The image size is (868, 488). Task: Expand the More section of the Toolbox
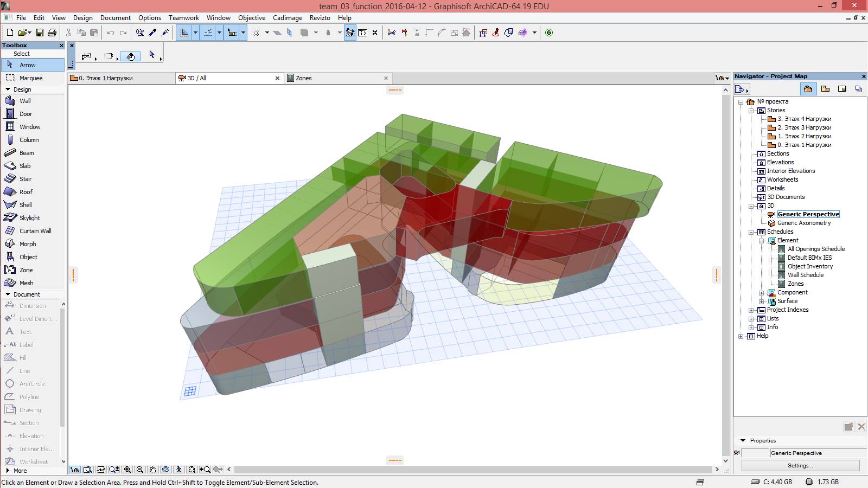8,471
